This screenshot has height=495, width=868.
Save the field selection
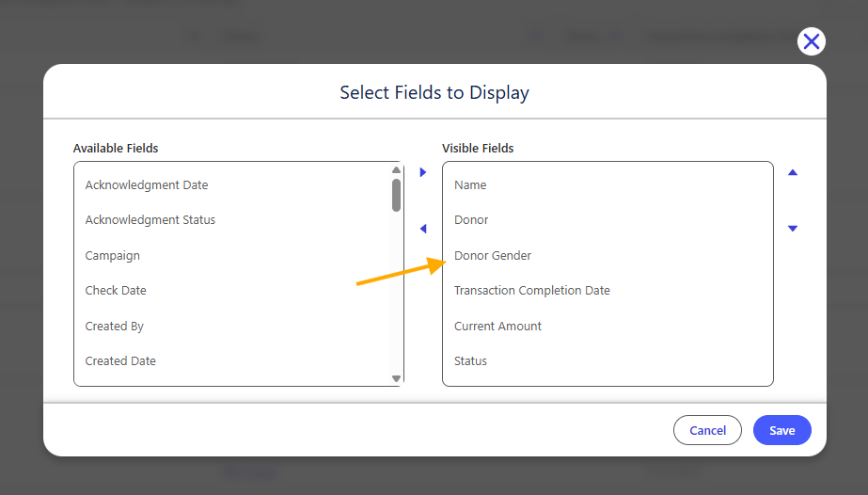[x=782, y=430]
